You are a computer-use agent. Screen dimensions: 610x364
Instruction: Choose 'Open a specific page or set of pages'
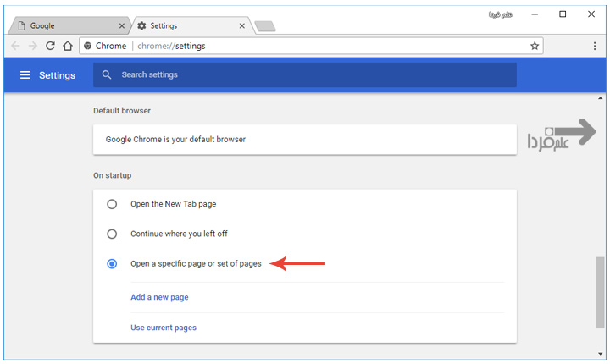click(112, 264)
